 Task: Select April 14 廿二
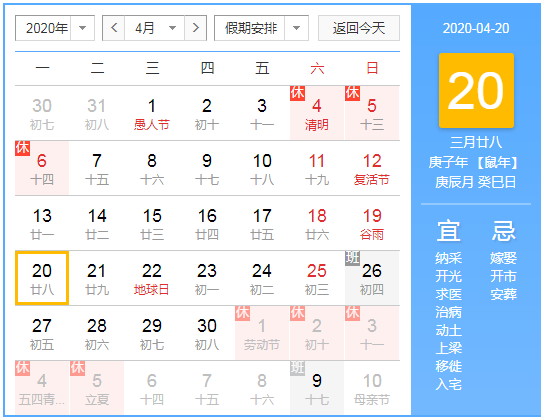[x=97, y=223]
